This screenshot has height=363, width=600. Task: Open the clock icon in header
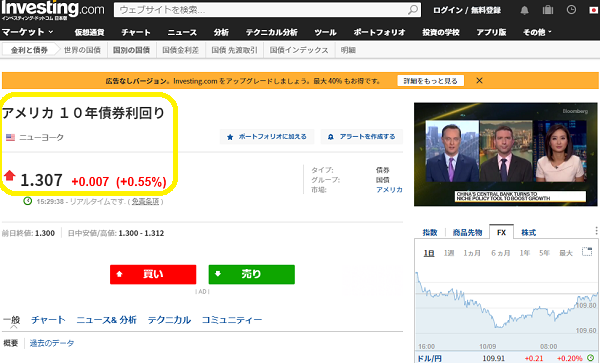571,10
